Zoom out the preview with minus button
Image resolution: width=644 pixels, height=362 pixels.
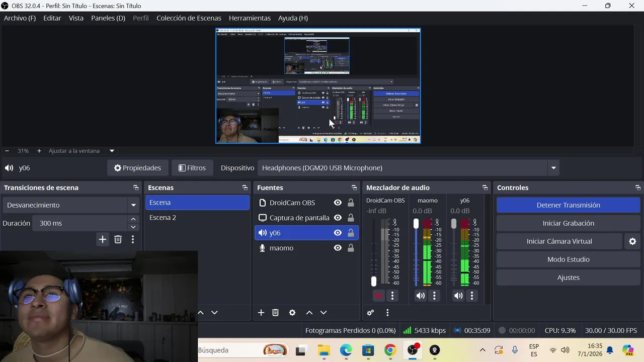click(7, 151)
